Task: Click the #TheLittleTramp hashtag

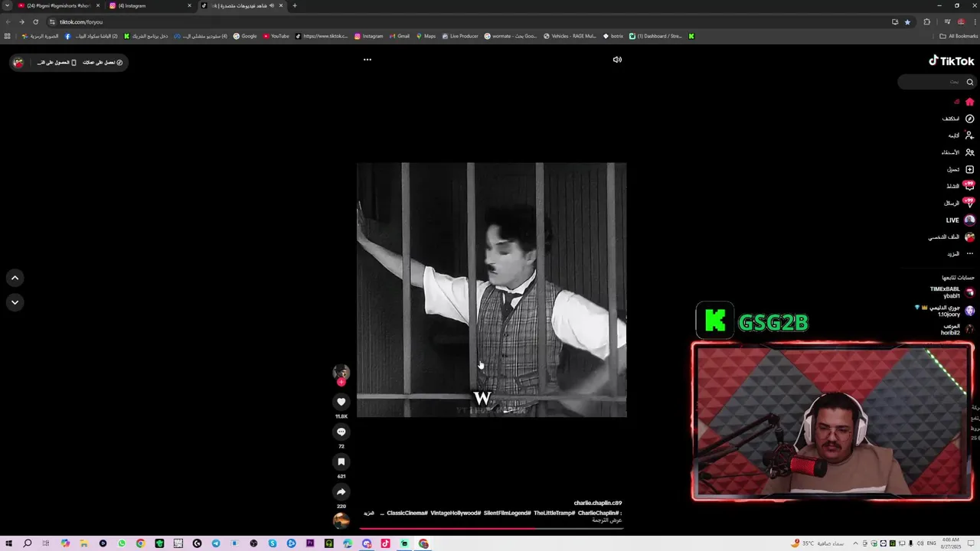Action: click(x=554, y=514)
